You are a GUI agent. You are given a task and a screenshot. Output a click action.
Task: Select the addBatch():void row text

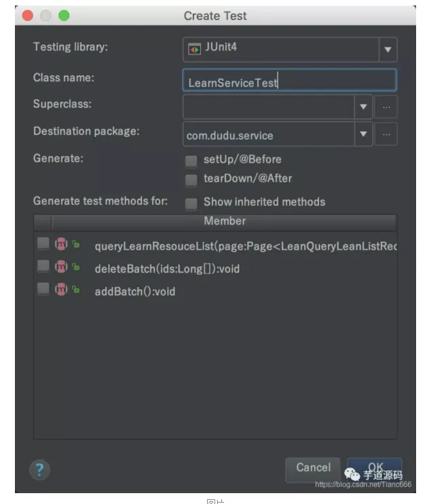click(135, 292)
